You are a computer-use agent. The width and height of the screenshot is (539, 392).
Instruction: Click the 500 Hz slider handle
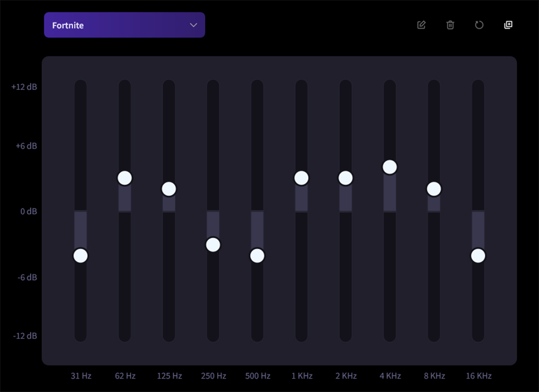257,255
